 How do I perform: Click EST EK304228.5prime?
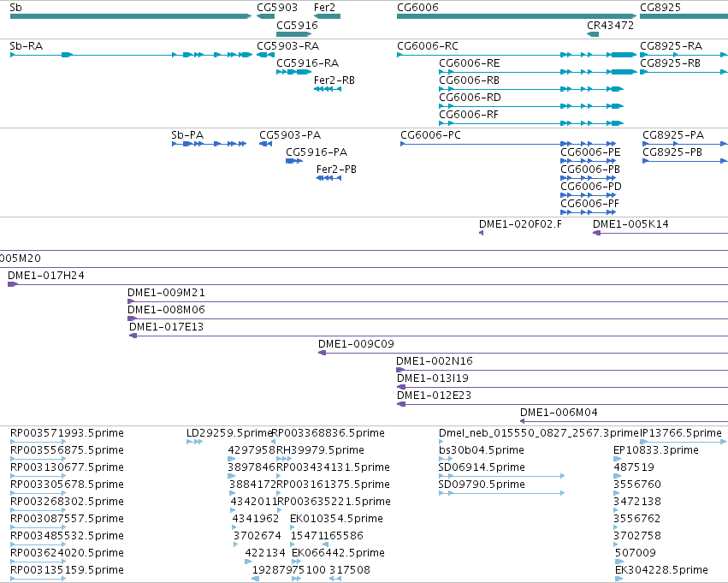click(661, 571)
